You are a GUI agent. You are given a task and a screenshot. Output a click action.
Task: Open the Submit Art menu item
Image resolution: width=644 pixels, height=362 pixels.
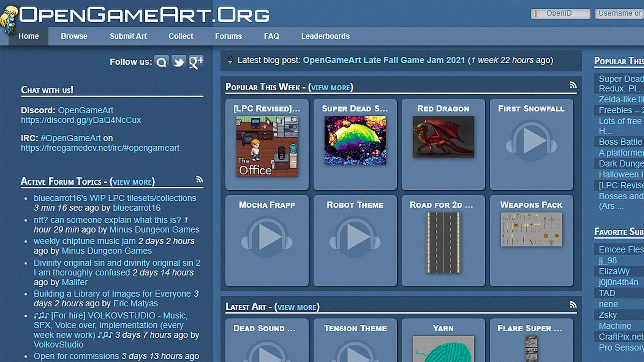tap(128, 36)
